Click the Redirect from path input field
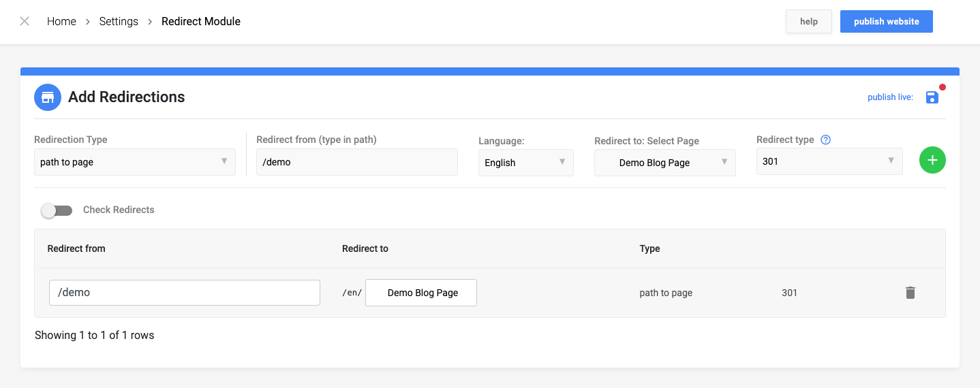 click(x=357, y=162)
